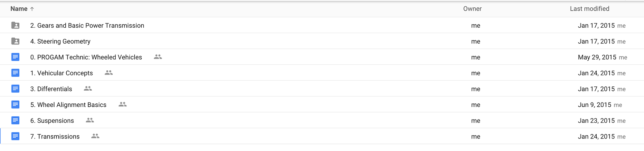Click the shared folder icon for Gears and Basic Power Transmission
644x151 pixels.
pyautogui.click(x=15, y=25)
